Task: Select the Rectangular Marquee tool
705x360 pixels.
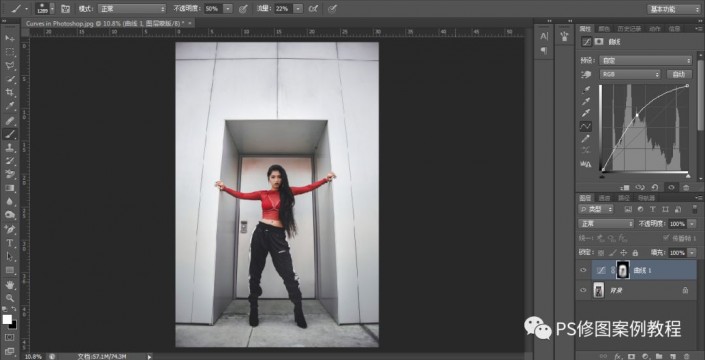Action: point(9,52)
